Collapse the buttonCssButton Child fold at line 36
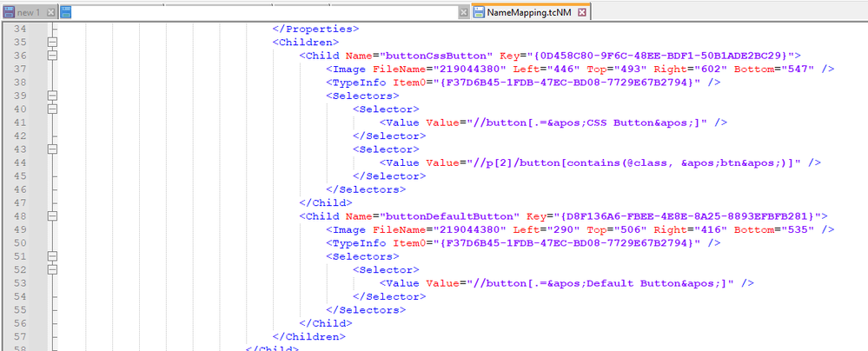 pos(52,56)
